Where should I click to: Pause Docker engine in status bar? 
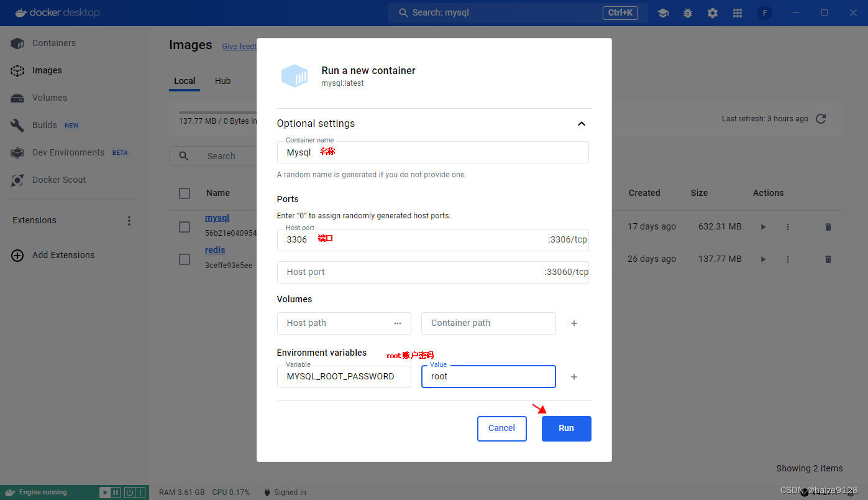click(116, 493)
